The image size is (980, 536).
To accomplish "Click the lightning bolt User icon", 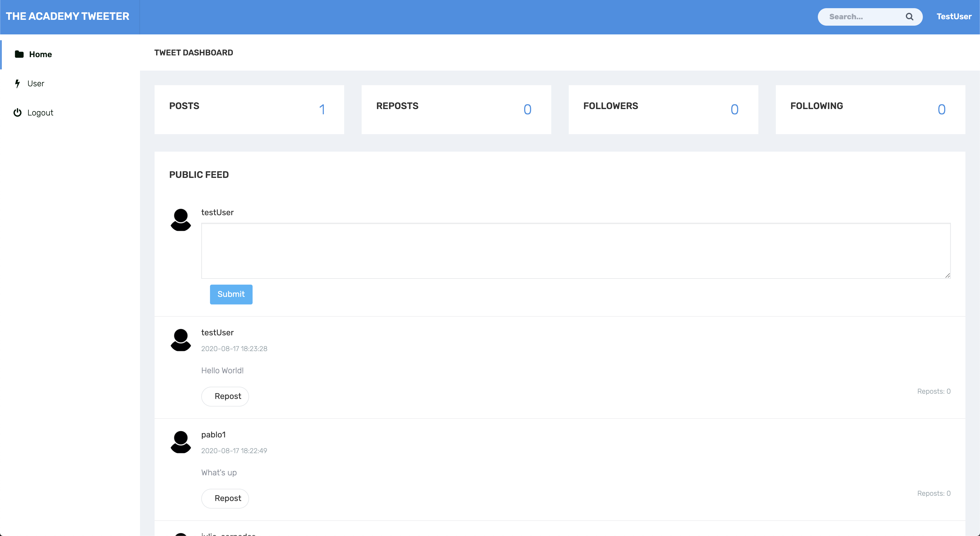I will (17, 83).
